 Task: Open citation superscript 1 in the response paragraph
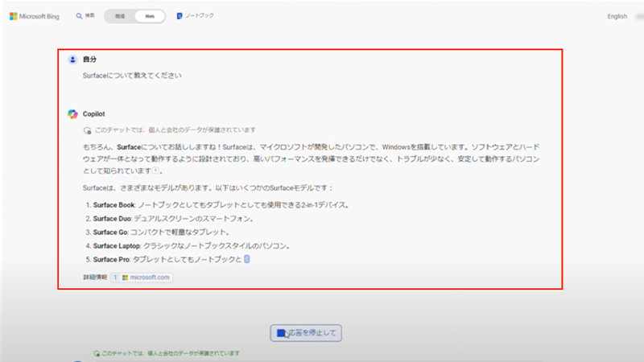158,171
